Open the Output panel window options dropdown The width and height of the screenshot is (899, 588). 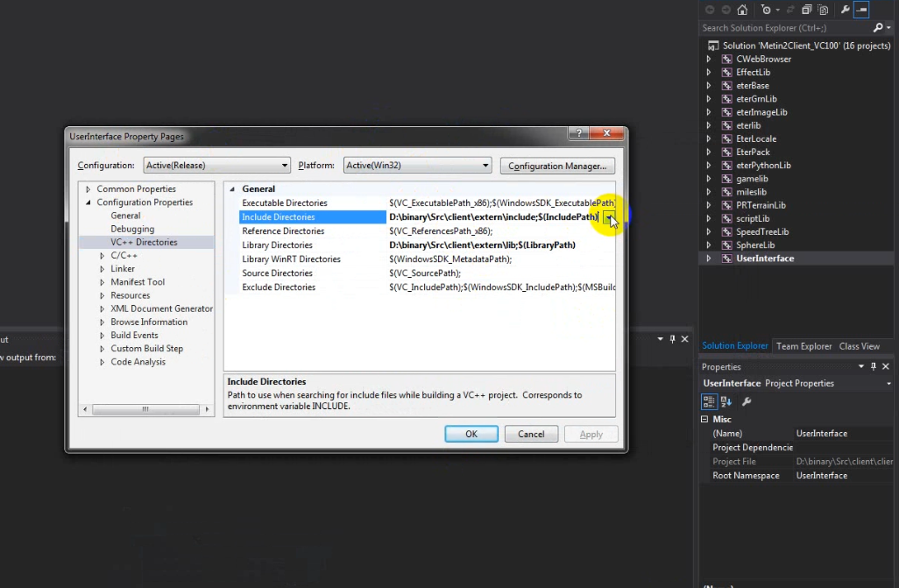[660, 339]
